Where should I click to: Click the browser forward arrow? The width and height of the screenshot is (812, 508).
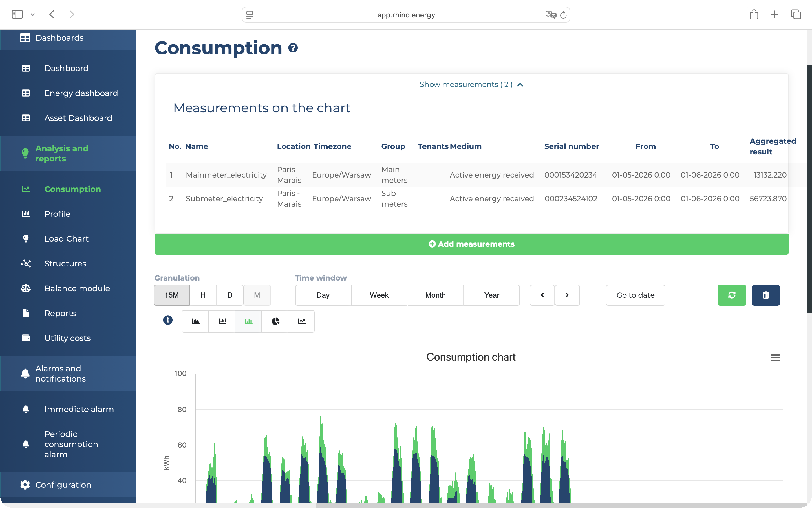click(x=71, y=14)
